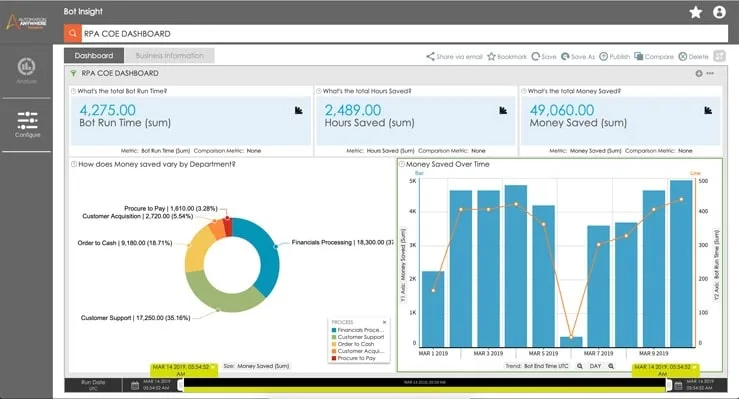Select the Order to Cash donut slice

[198, 250]
